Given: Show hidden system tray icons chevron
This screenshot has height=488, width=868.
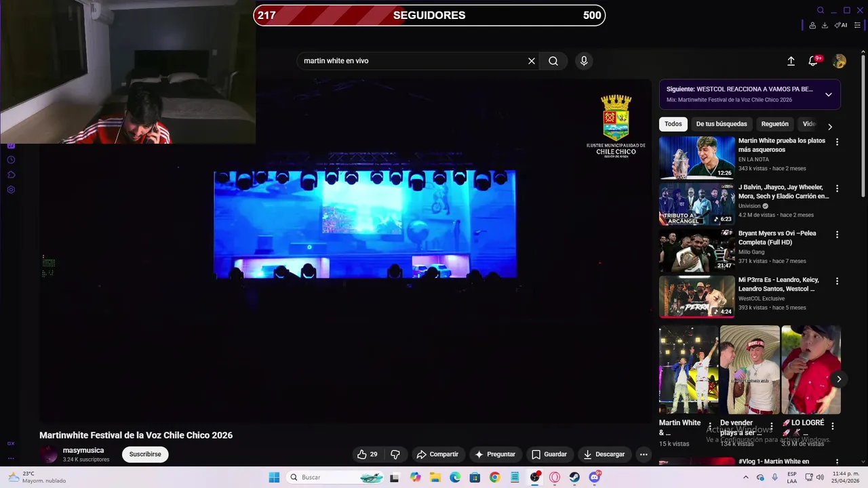Looking at the screenshot, I should 745,477.
